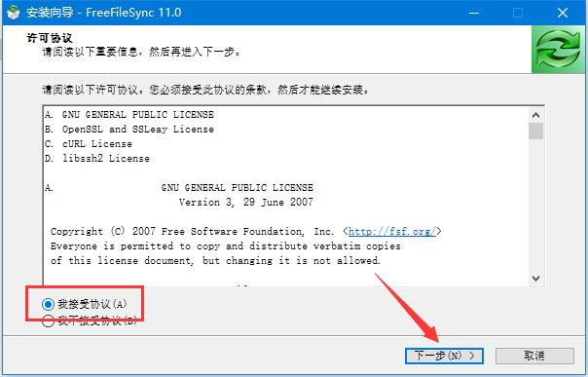Click the line 'C. cURL License'
This screenshot has width=588, height=377.
[x=89, y=144]
